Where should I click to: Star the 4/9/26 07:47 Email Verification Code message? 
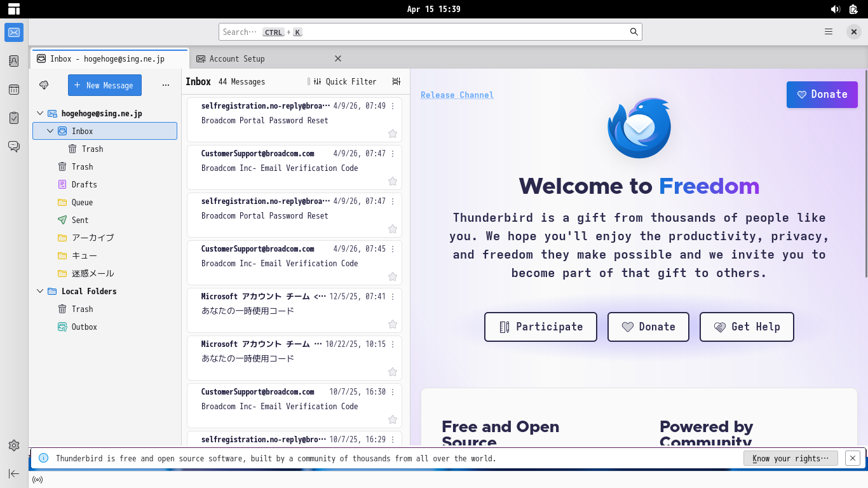tap(393, 181)
